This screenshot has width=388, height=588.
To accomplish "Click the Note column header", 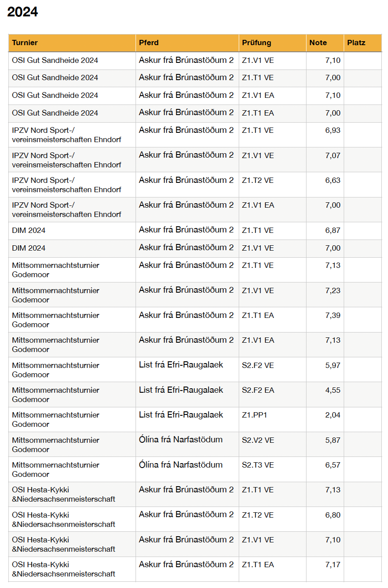I will click(x=318, y=43).
